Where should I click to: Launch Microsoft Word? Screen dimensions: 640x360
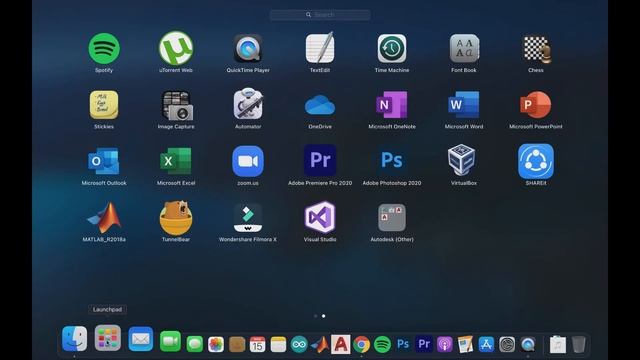point(464,105)
